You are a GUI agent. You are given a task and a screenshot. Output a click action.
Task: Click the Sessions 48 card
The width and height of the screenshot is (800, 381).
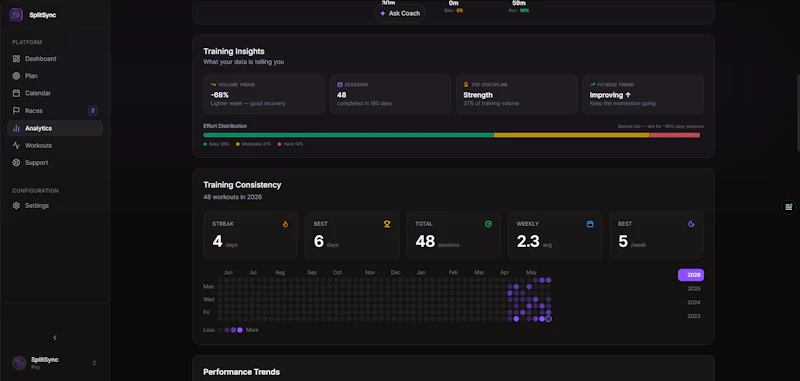coord(390,94)
